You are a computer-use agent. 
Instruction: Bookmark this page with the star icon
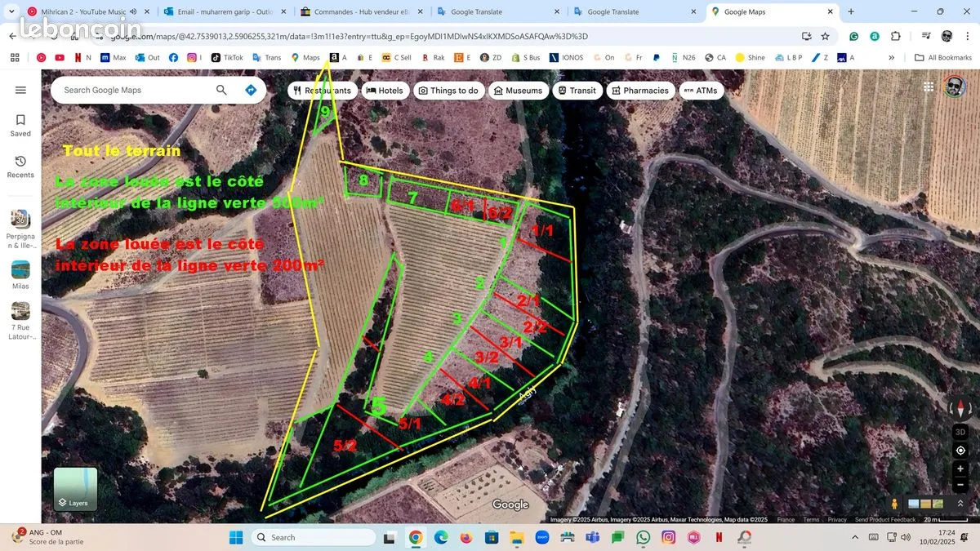coord(826,37)
